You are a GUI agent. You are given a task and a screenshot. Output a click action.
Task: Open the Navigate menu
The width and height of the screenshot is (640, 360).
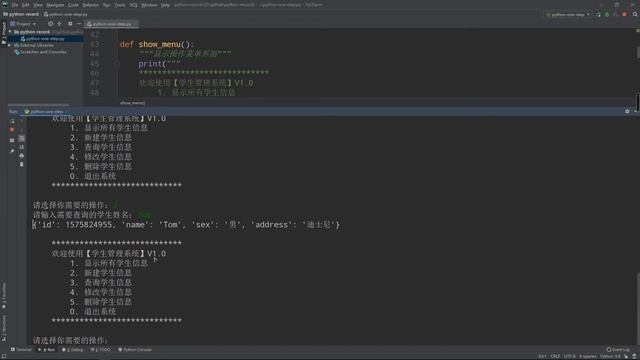(x=55, y=5)
